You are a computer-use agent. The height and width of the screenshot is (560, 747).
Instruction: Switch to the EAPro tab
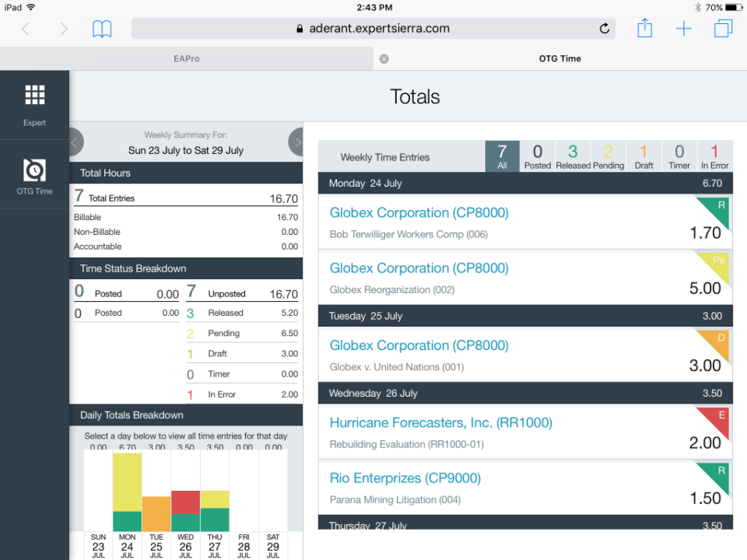(x=187, y=58)
